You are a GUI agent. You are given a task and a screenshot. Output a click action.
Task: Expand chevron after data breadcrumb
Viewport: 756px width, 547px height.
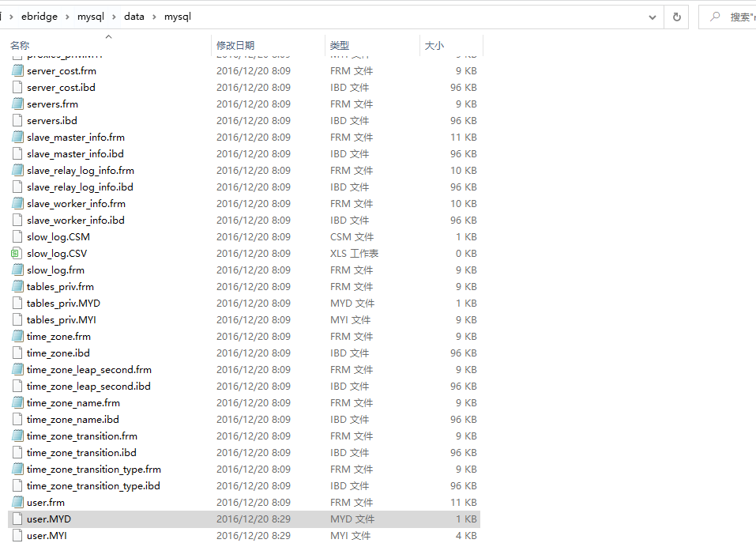pyautogui.click(x=154, y=17)
